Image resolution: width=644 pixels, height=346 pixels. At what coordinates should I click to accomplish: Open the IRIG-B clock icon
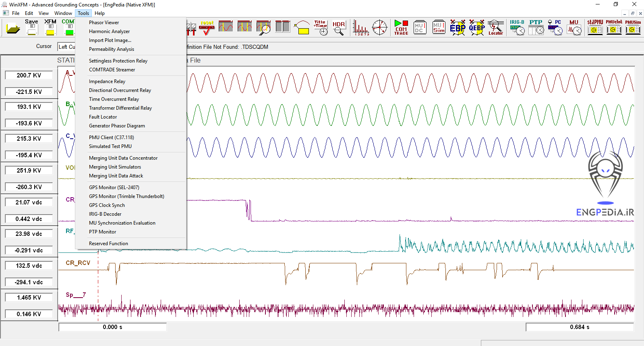point(517,27)
